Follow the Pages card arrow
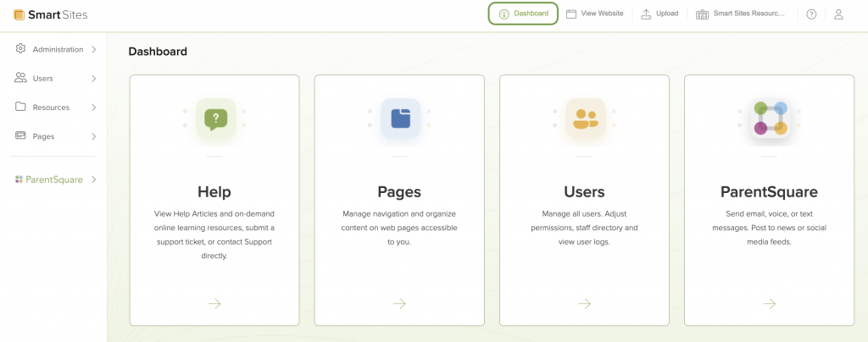This screenshot has height=342, width=868. point(399,303)
